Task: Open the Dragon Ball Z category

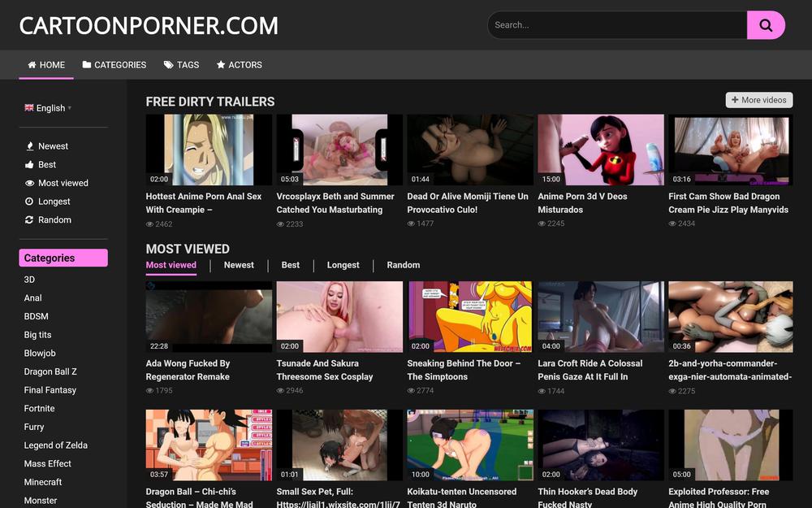Action: click(50, 371)
